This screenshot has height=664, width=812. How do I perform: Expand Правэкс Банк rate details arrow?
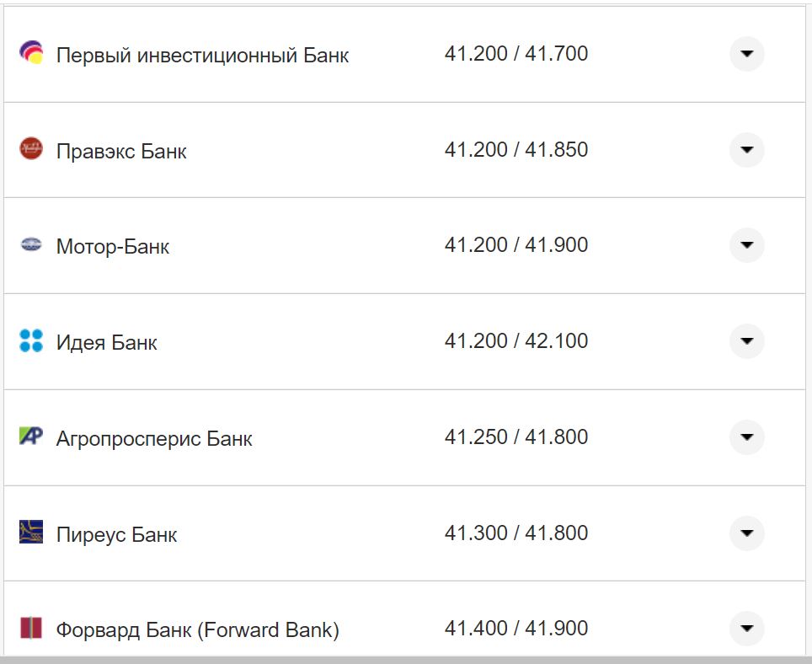pyautogui.click(x=746, y=150)
